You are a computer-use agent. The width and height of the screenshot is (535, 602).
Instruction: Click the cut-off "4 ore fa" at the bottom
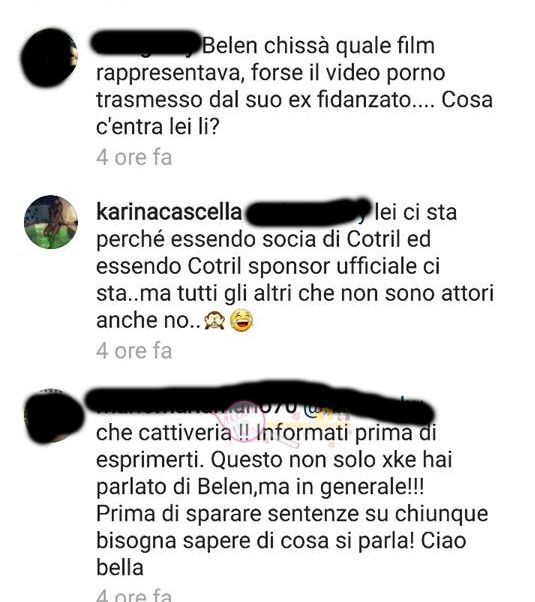(x=134, y=594)
